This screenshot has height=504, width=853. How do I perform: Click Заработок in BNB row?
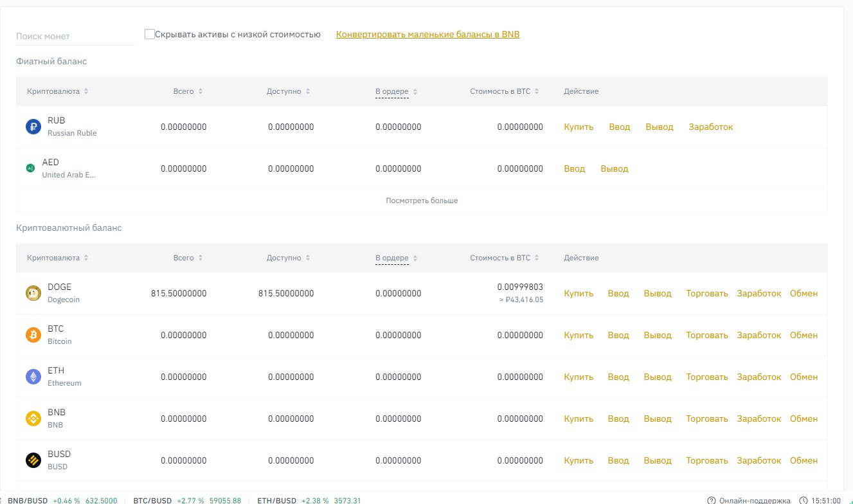click(759, 419)
